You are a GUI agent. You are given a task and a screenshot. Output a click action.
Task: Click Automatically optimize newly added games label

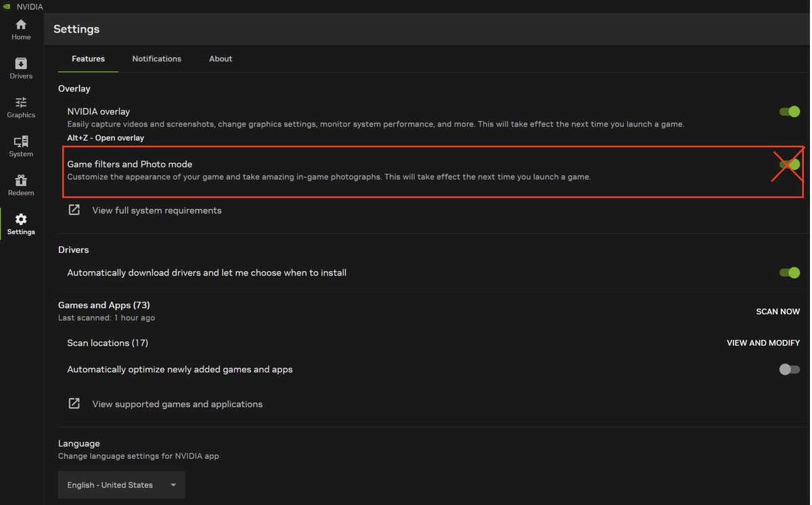tap(180, 370)
